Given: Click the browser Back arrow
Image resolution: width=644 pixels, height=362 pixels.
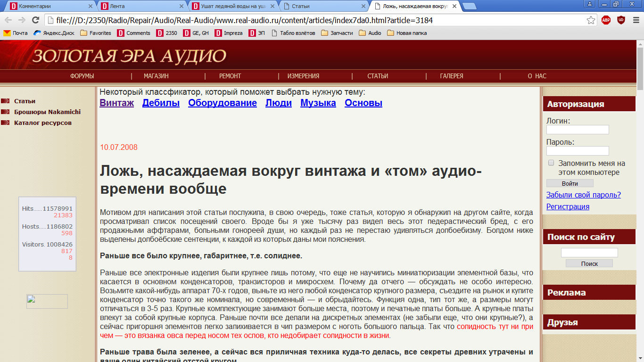Looking at the screenshot, I should pos(8,20).
